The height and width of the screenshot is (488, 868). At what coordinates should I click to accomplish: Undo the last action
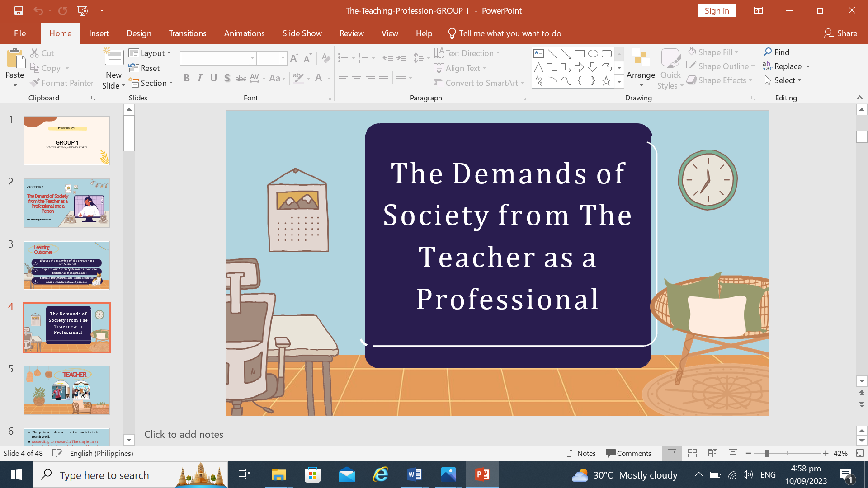pos(38,10)
